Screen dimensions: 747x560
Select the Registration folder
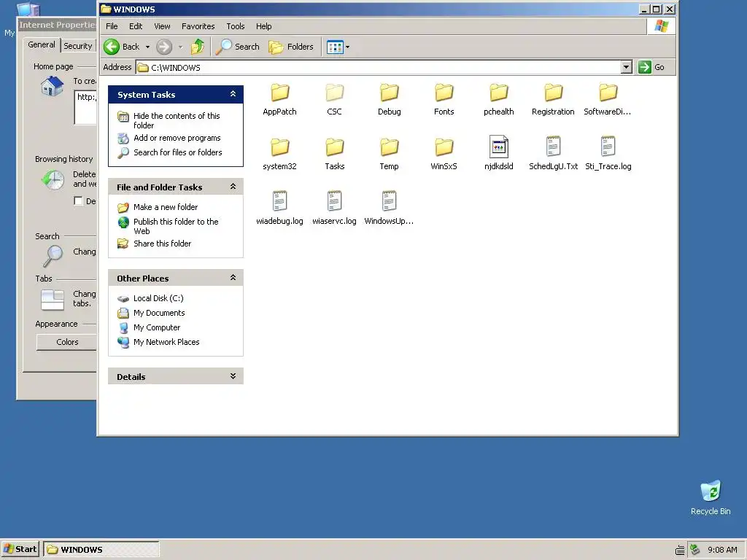[553, 99]
